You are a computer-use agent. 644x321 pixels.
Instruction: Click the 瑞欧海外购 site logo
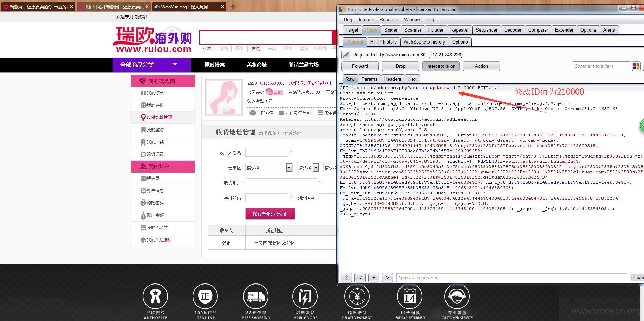[x=152, y=40]
